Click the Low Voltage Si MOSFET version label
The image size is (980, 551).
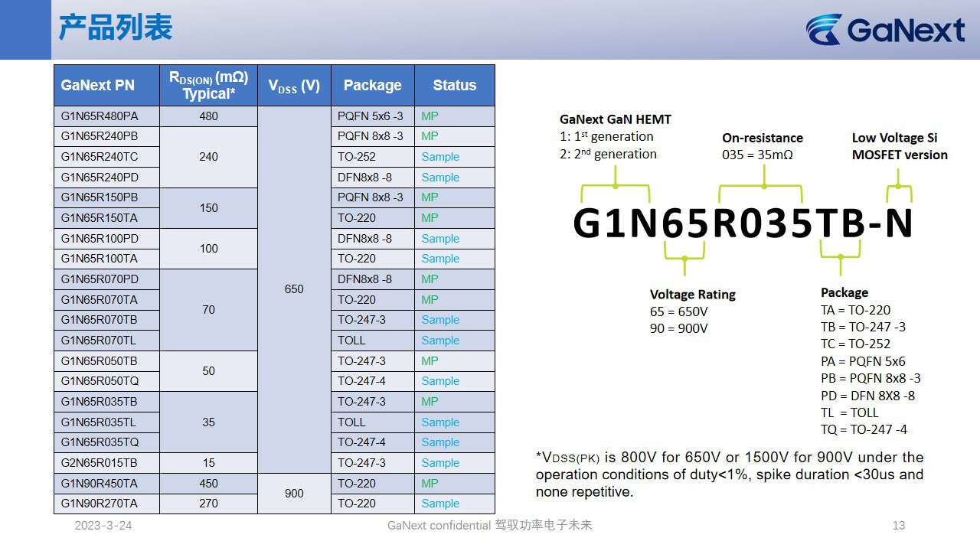899,146
